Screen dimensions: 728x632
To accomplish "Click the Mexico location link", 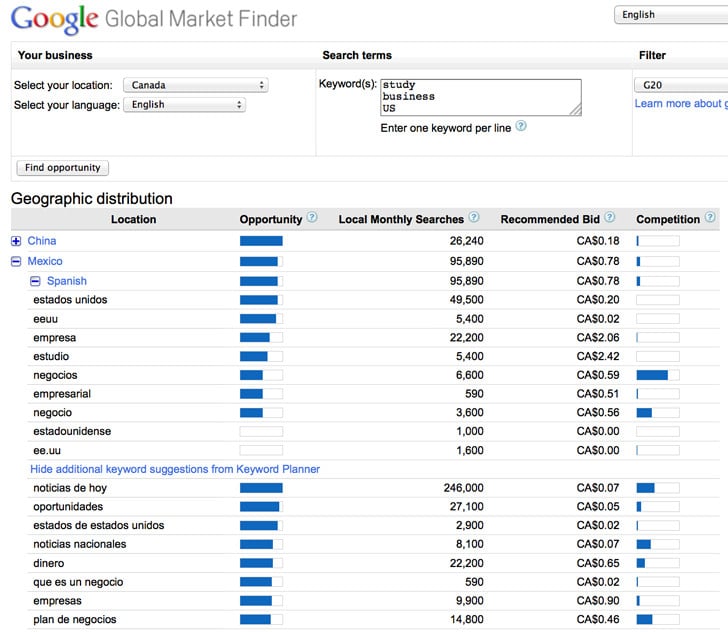I will pos(45,261).
